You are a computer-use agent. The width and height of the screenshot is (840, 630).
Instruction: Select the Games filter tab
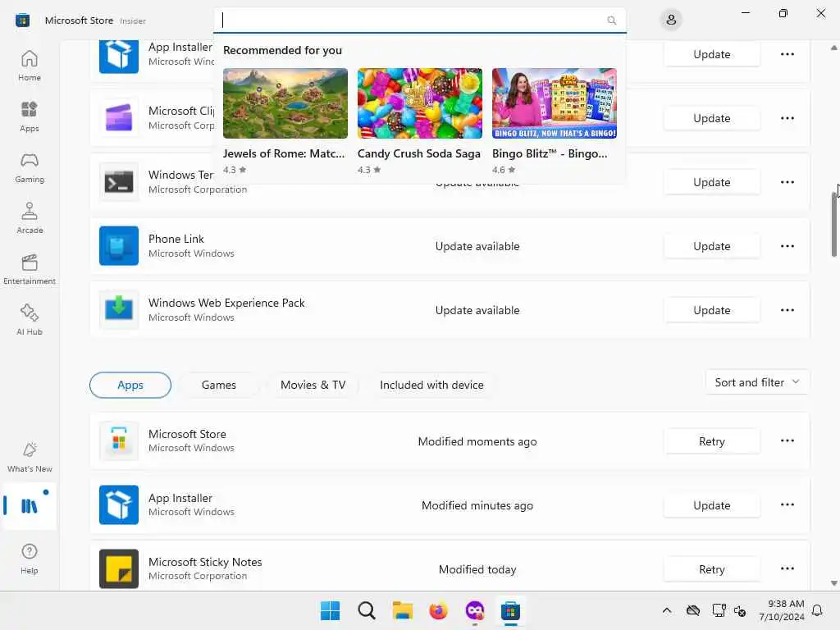pos(218,386)
